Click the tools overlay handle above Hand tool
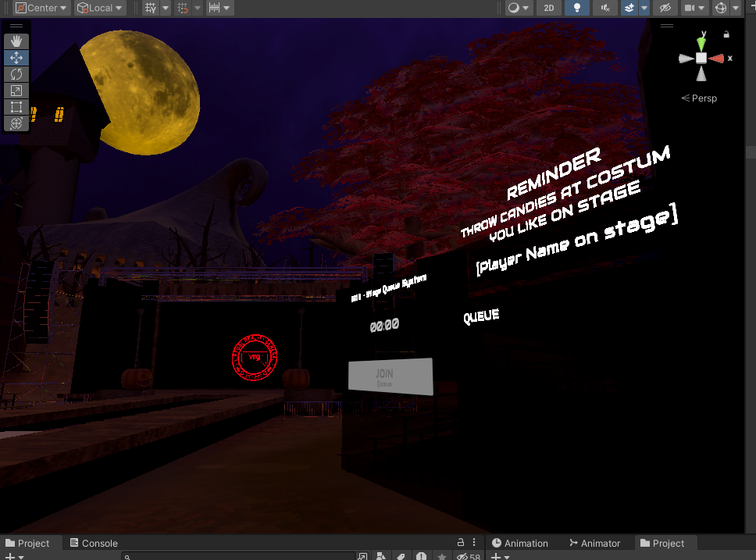This screenshot has width=756, height=560. point(16,26)
